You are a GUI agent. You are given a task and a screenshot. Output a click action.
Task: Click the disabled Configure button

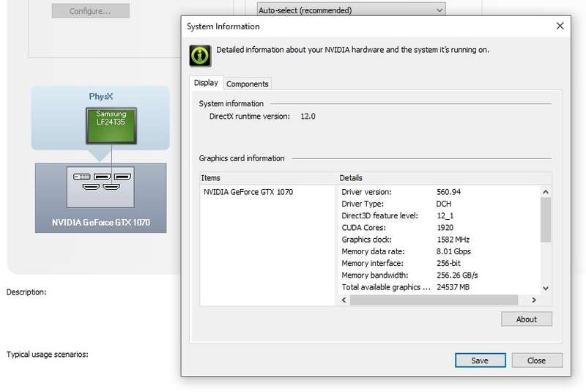[x=90, y=11]
